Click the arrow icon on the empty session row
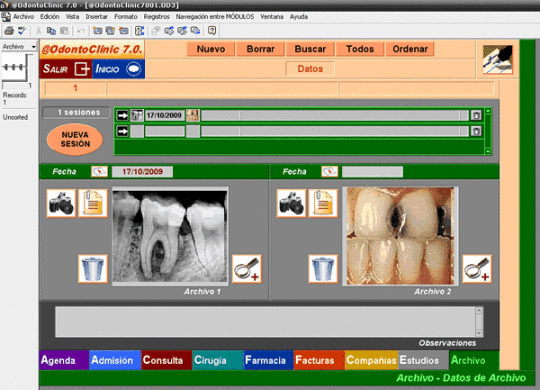 (x=122, y=131)
